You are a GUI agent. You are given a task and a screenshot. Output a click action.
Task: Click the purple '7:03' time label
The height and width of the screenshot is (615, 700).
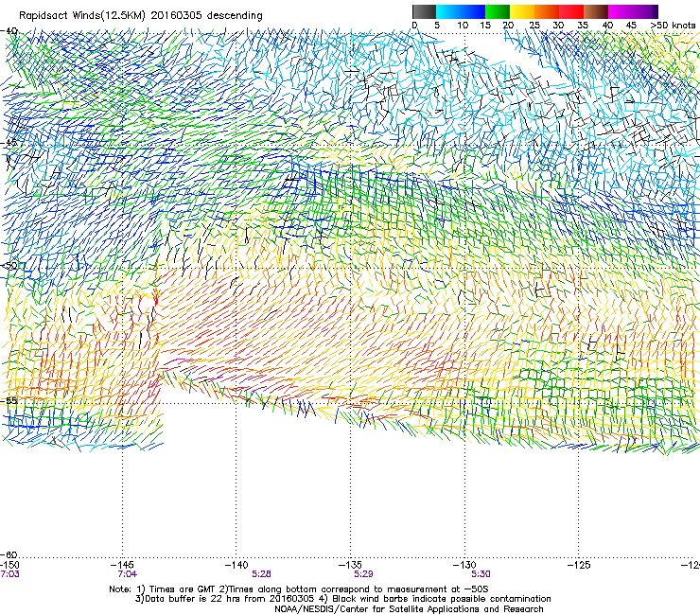tap(9, 574)
